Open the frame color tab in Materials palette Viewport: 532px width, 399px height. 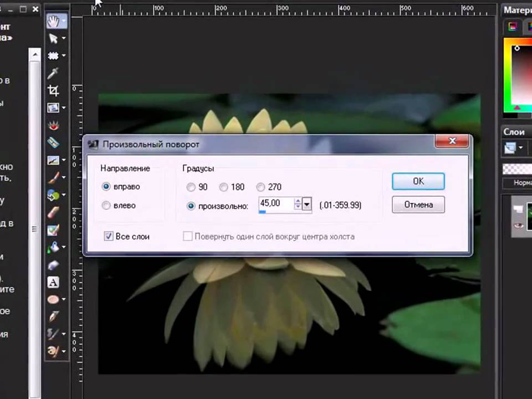512,27
